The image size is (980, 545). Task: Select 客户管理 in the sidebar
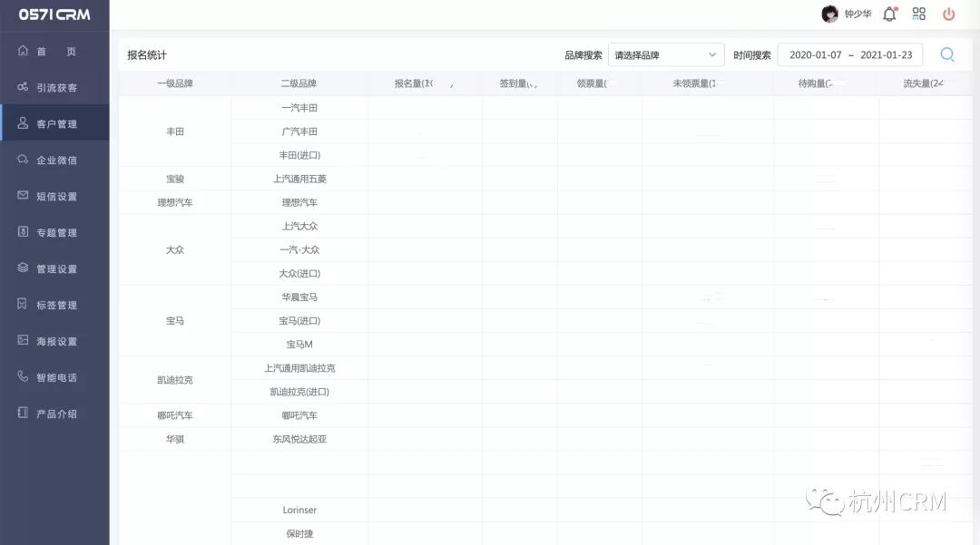(55, 123)
